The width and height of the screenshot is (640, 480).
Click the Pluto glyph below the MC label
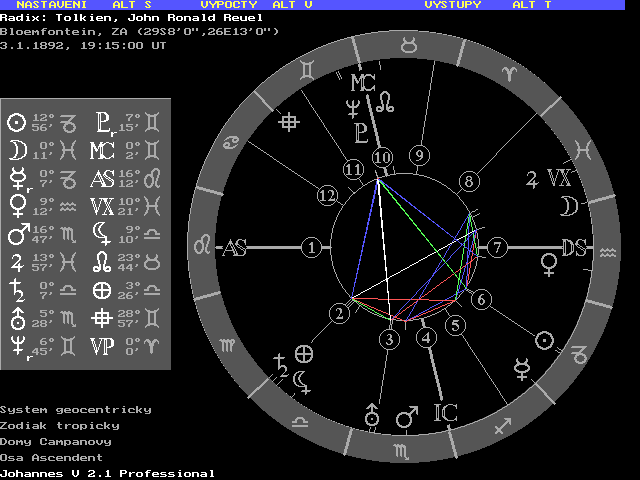(x=360, y=132)
